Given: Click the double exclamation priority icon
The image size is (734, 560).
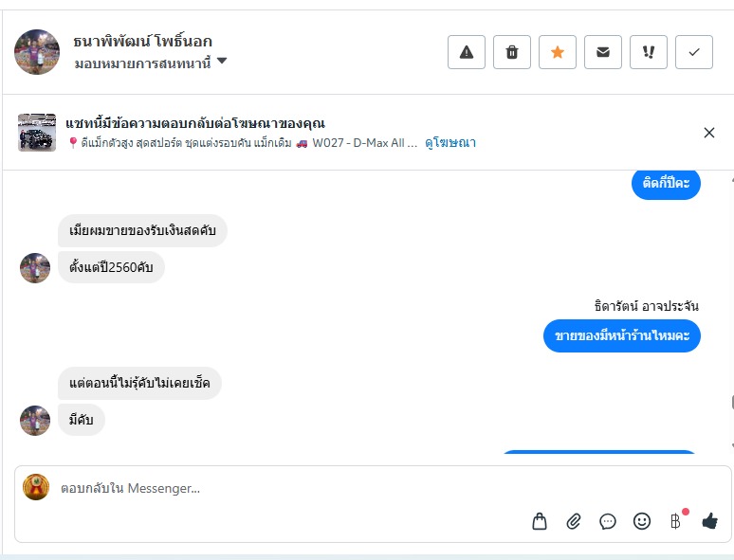Looking at the screenshot, I should coord(649,52).
